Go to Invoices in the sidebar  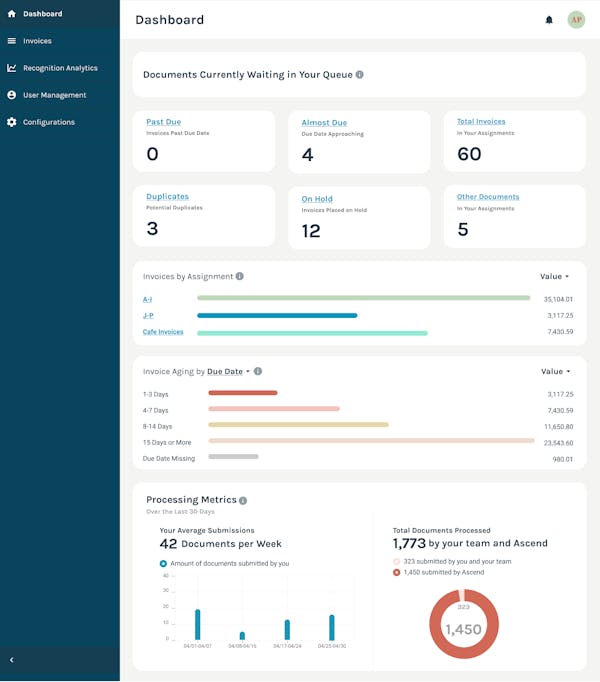37,41
